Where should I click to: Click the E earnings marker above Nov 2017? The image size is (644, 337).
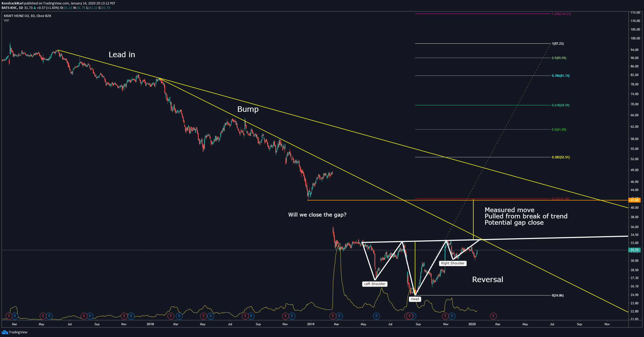pyautogui.click(x=124, y=316)
